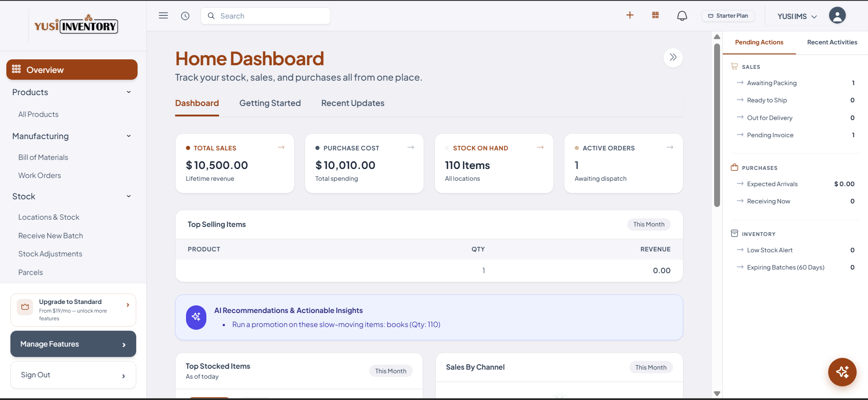Click the YUSI Inventory logo
The width and height of the screenshot is (868, 400).
pos(76,24)
